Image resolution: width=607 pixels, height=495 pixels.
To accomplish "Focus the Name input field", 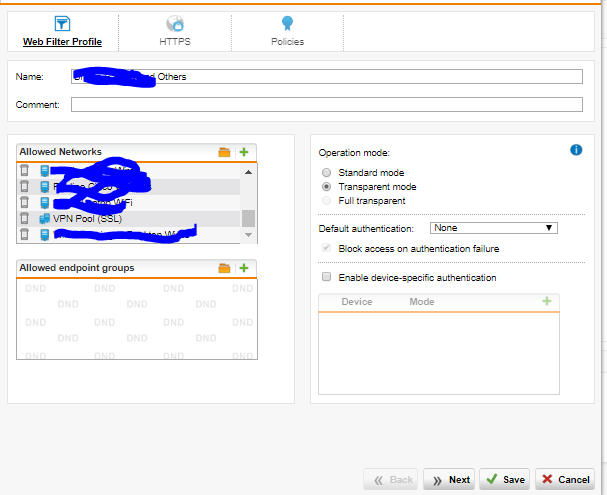I will [x=327, y=76].
